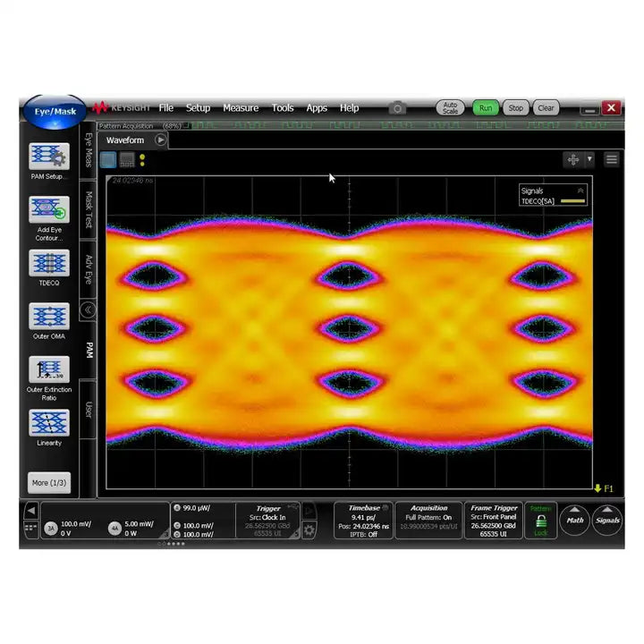644x644 pixels.
Task: Click the TDECQ[5A] yellow color swatch
Action: (572, 202)
